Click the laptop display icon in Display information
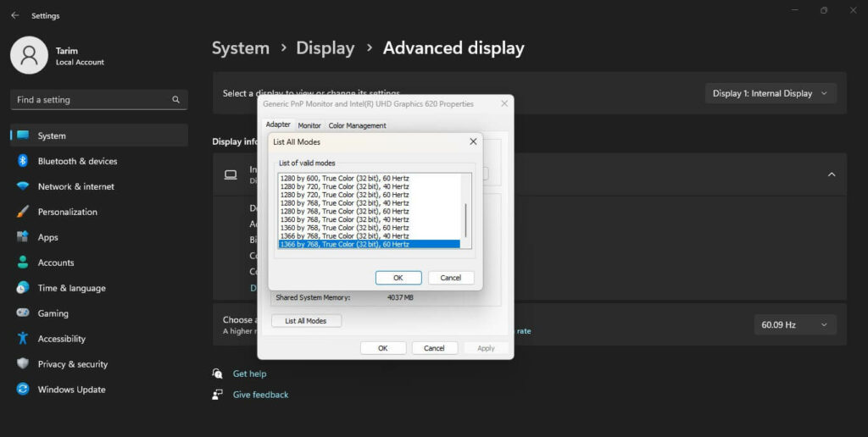868x437 pixels. coord(231,174)
